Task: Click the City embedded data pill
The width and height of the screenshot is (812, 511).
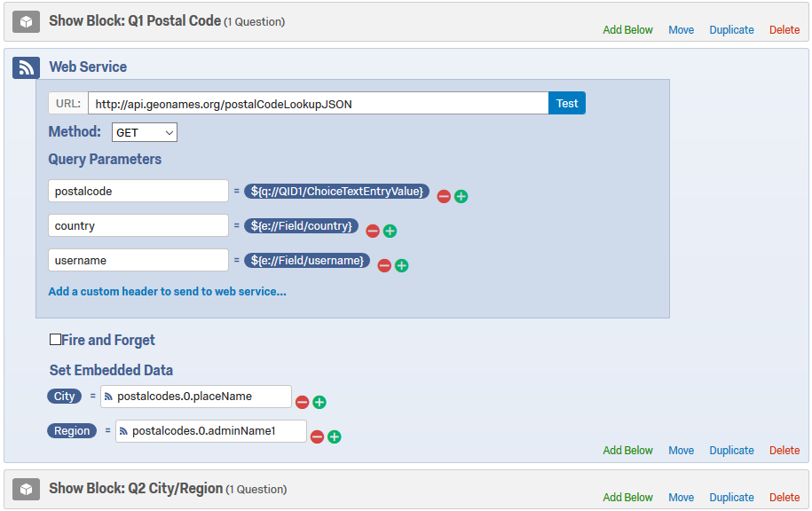Action: pyautogui.click(x=65, y=397)
